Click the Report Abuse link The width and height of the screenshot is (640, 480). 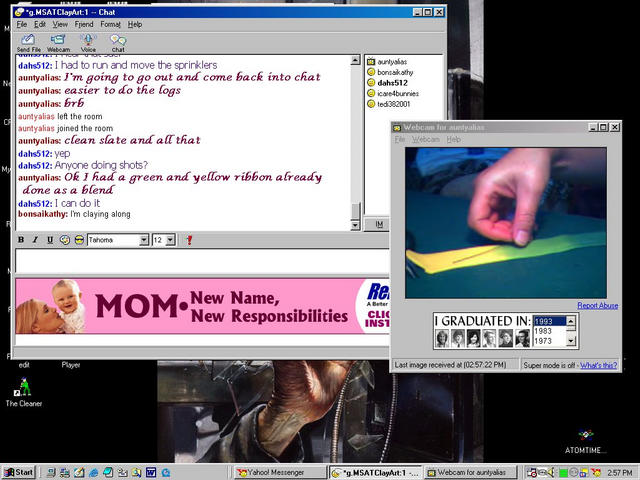pyautogui.click(x=598, y=305)
